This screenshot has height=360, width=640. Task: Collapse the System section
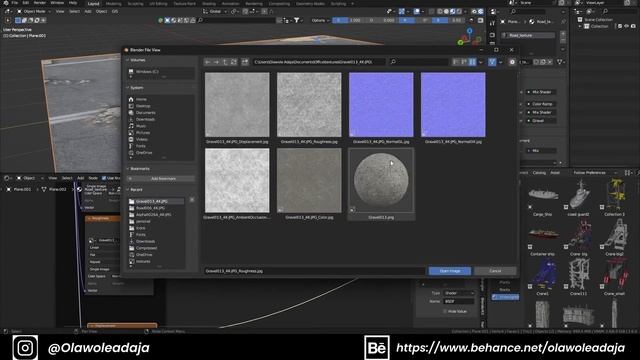[128, 88]
